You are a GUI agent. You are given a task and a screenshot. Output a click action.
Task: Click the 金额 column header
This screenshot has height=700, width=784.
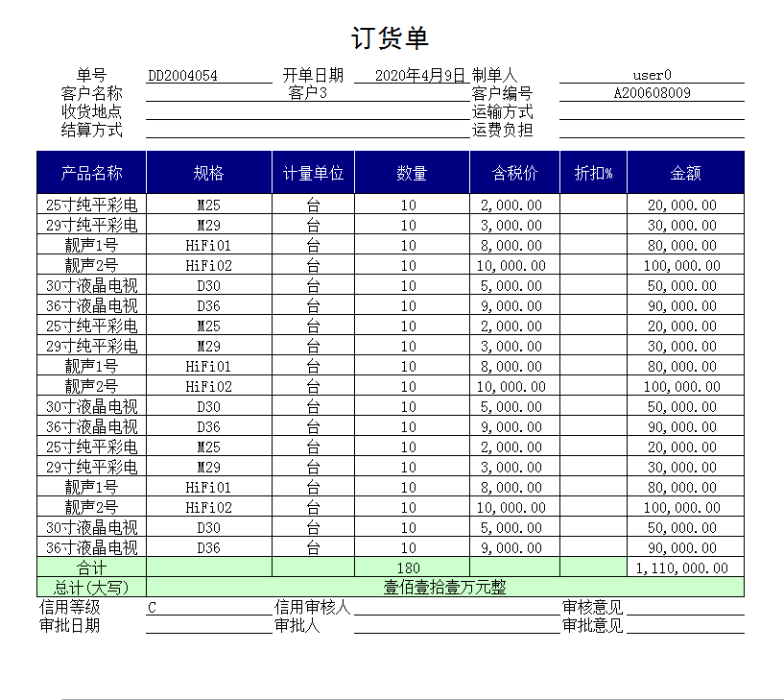tap(685, 173)
